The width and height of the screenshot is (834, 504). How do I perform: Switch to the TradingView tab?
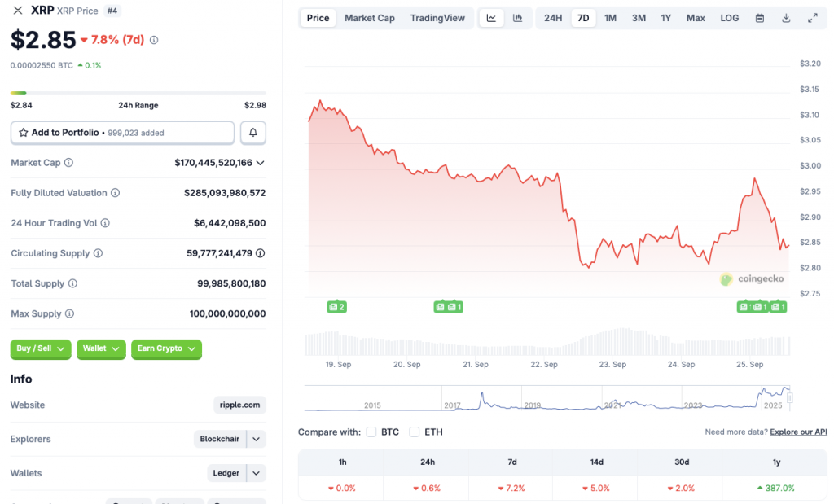tap(437, 18)
